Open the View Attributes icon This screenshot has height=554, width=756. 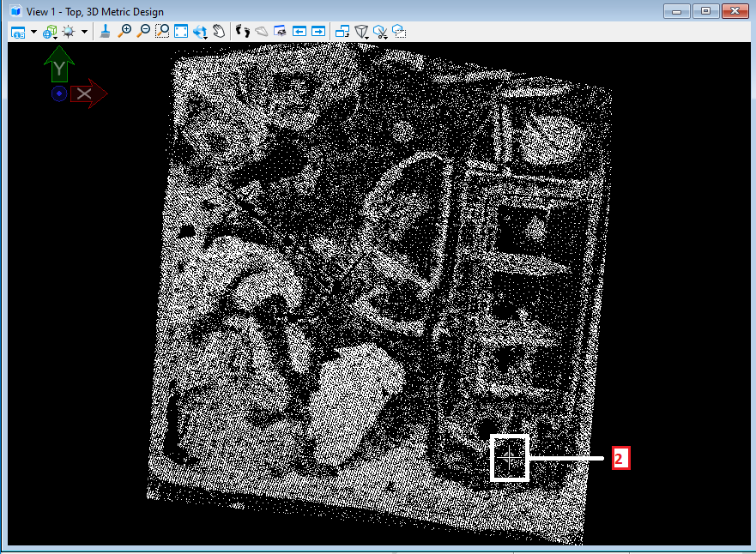18,32
